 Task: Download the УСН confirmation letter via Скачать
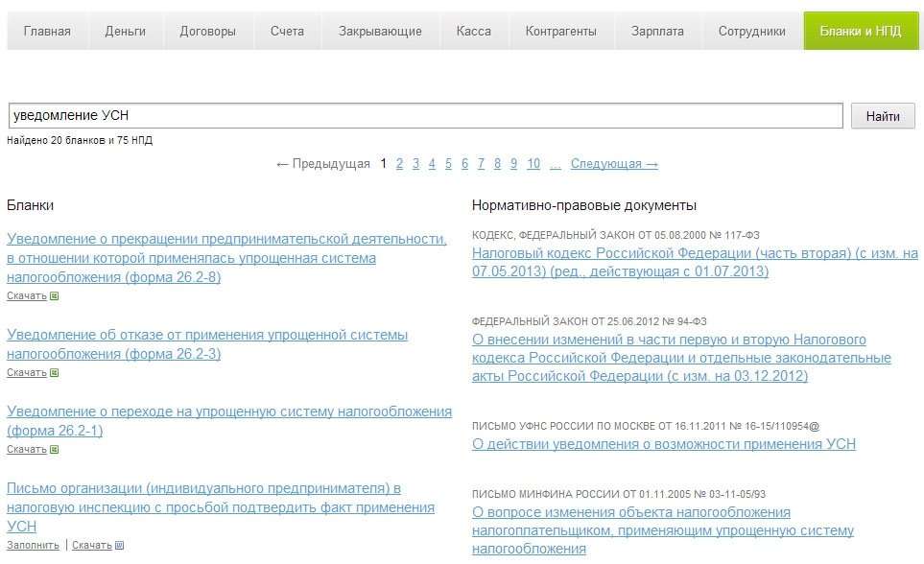[92, 545]
